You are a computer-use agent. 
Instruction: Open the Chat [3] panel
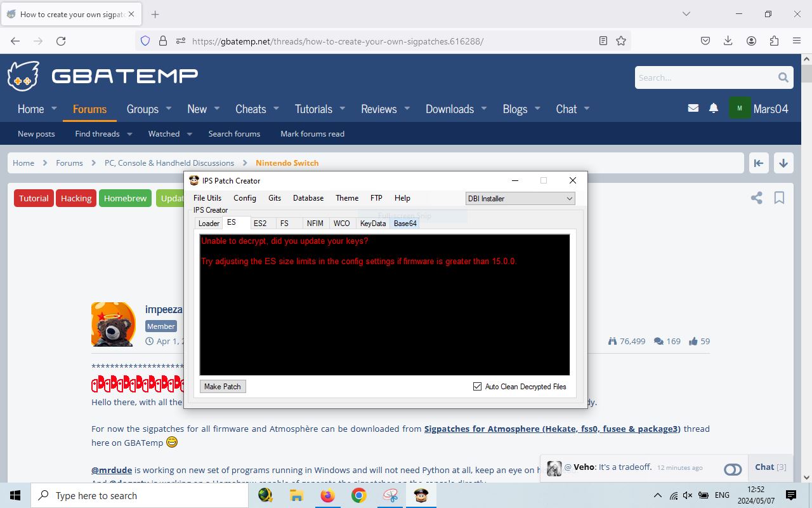tap(771, 467)
